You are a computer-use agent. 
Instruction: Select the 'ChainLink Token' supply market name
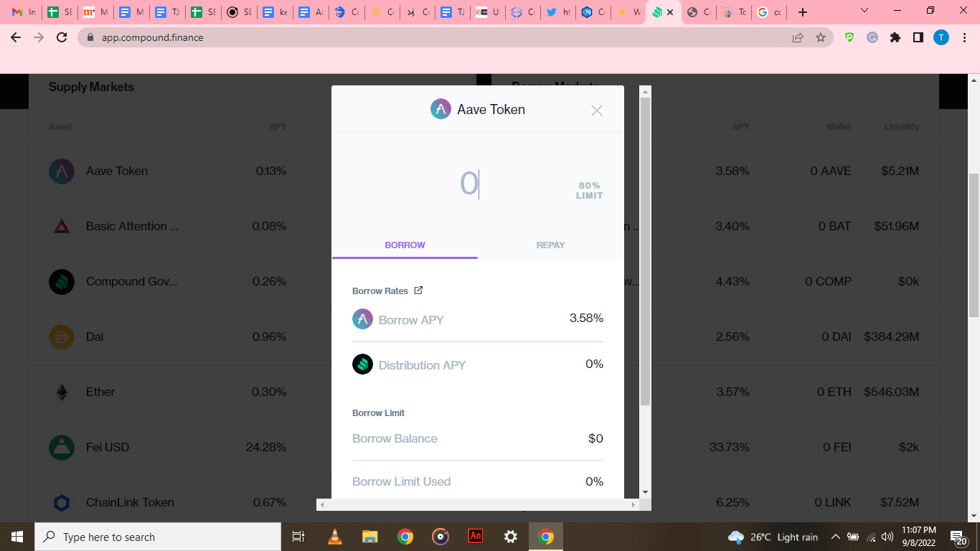point(130,502)
